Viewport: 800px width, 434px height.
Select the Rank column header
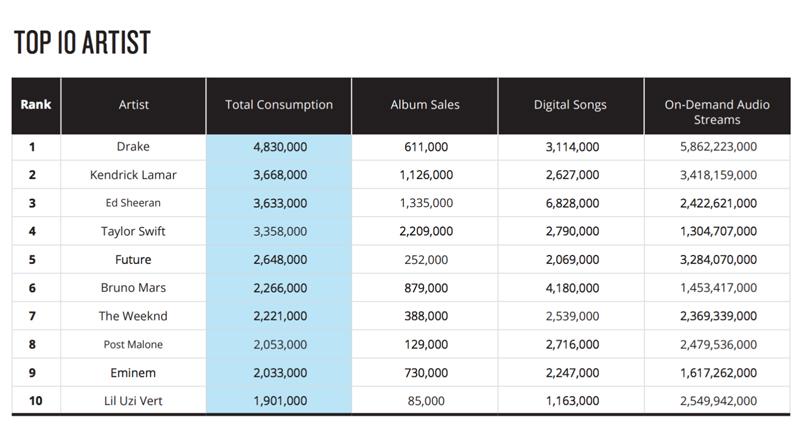coord(36,105)
